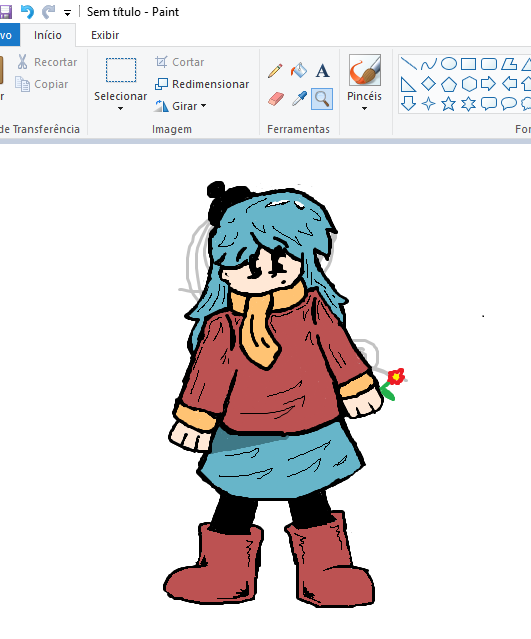Screen dimensions: 531x639
Task: Select the Polygon shape
Action: (509, 64)
